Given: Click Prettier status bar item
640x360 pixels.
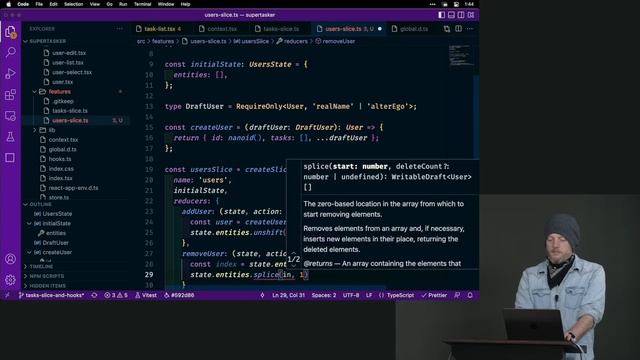Looking at the screenshot, I should 434,295.
